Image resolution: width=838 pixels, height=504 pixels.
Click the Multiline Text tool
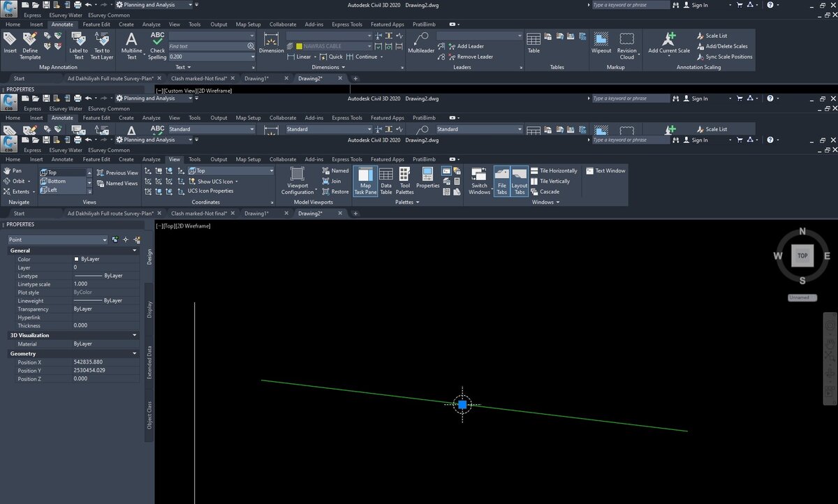coord(131,45)
